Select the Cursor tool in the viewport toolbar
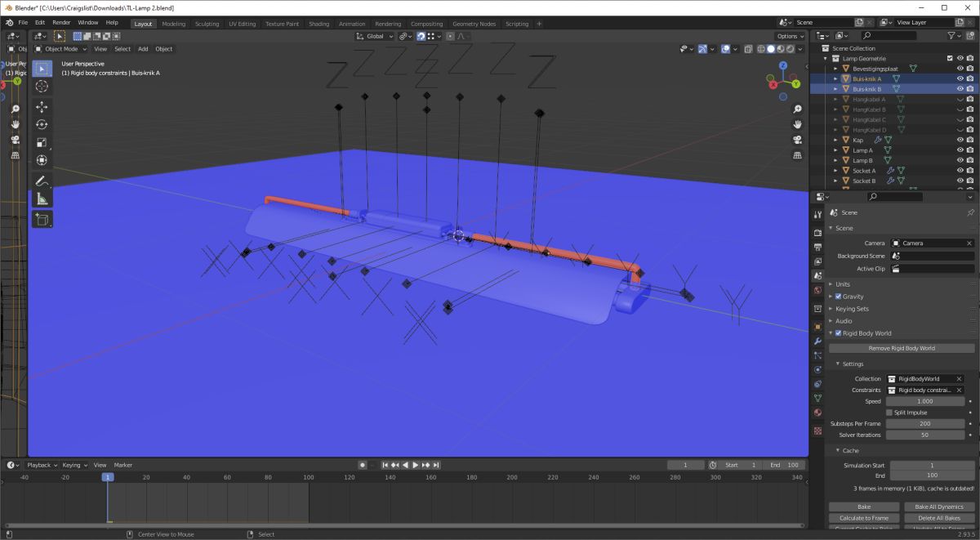The image size is (980, 540). [x=42, y=86]
